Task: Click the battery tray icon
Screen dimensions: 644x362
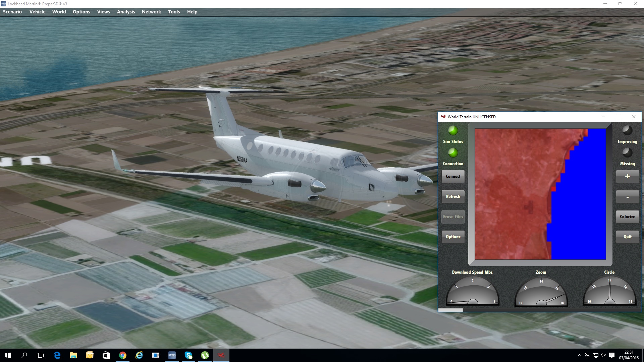Action: [x=588, y=355]
